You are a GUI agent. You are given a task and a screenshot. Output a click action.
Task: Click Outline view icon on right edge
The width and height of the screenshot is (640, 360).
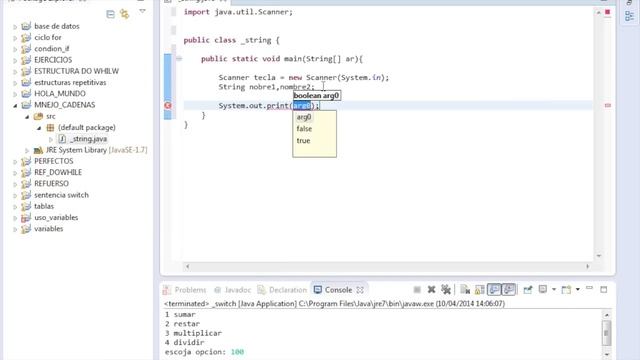point(629,16)
